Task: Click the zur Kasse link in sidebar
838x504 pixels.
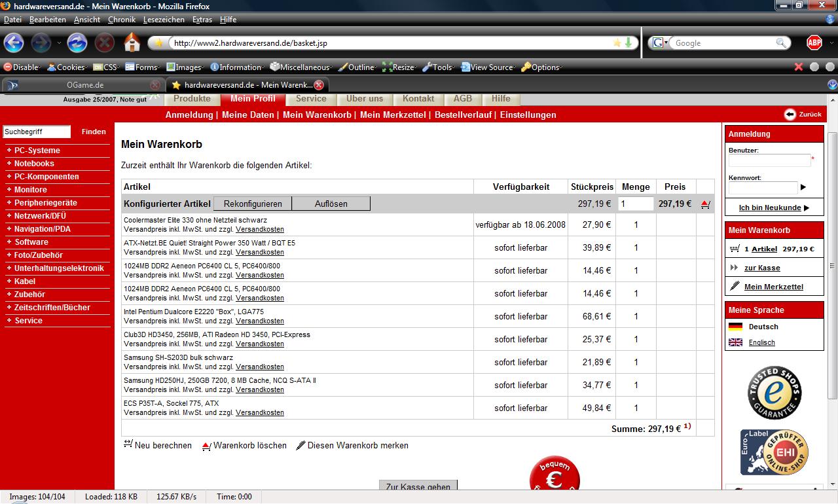Action: pos(762,268)
